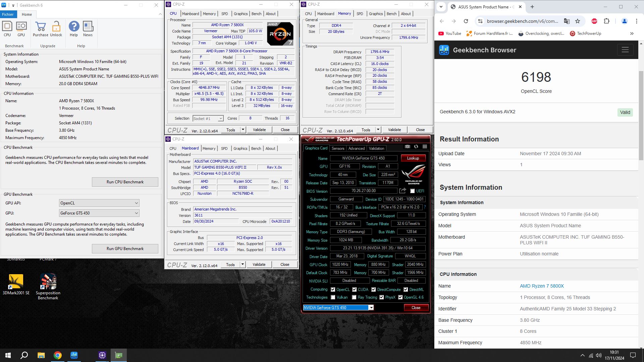Open the GPU benchmark icon in Geekbench ribbon

21,29
